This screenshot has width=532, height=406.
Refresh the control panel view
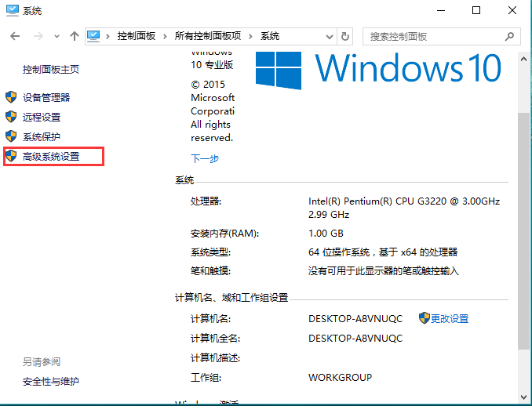click(345, 36)
